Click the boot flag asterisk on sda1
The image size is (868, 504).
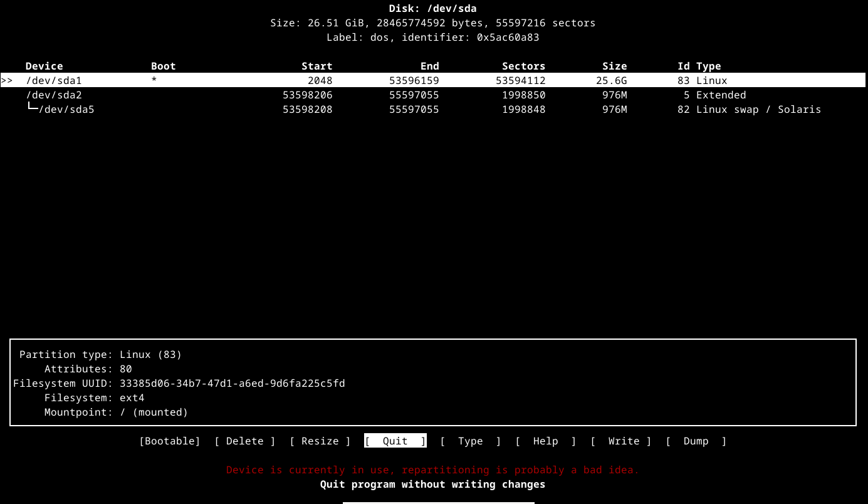154,81
